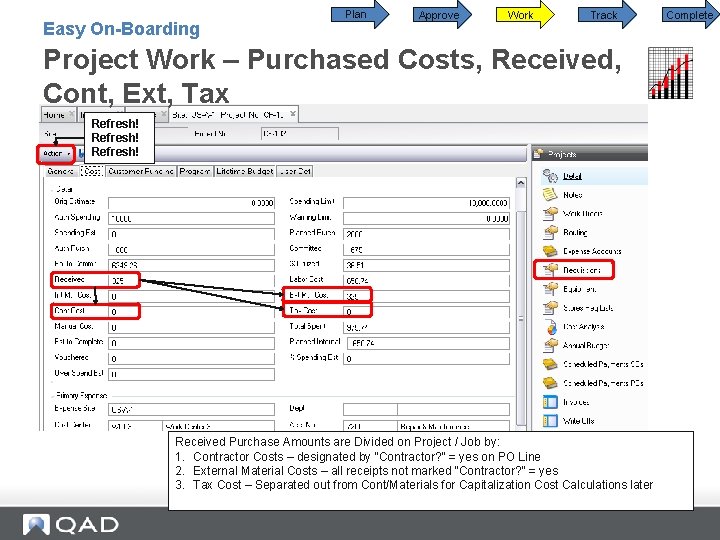The image size is (720, 540).
Task: Click the Spending Limit field
Action: [426, 202]
